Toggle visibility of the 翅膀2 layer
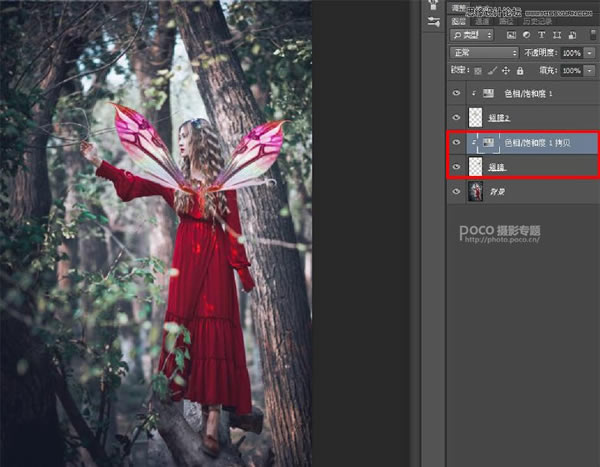The height and width of the screenshot is (467, 600). pyautogui.click(x=456, y=117)
